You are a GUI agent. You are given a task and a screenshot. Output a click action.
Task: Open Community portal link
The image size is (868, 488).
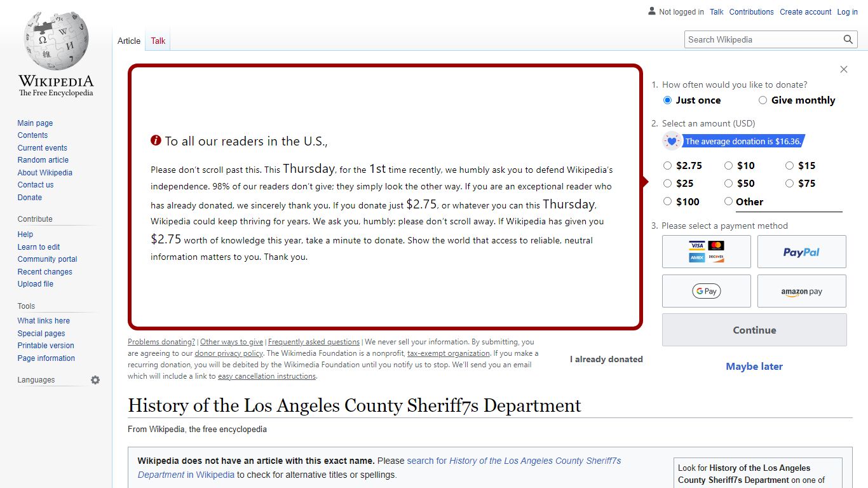(x=48, y=259)
